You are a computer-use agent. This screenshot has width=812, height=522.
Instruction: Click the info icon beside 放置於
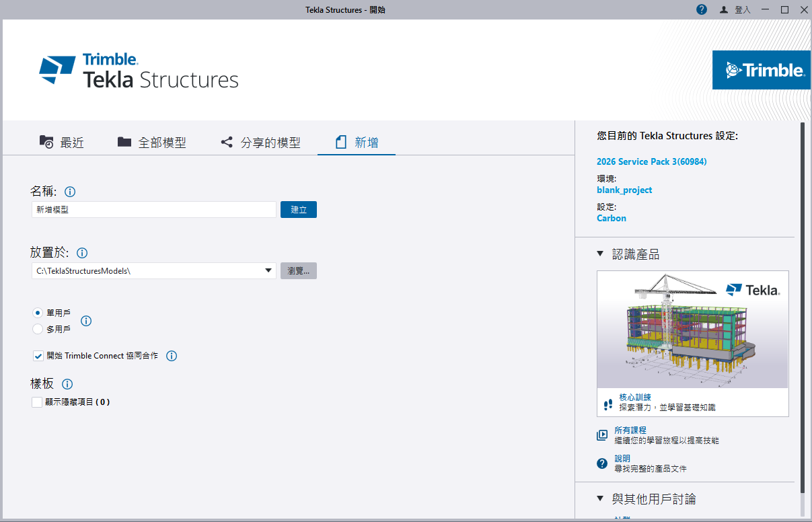[82, 253]
